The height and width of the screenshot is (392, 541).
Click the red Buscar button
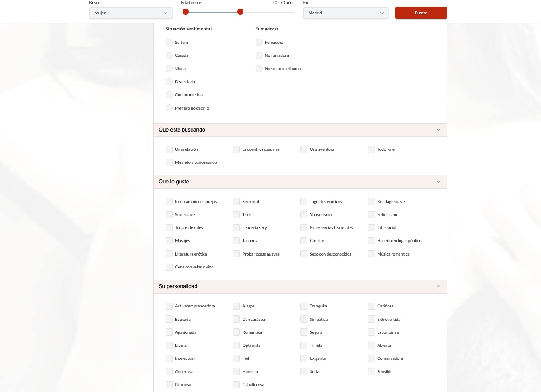click(x=421, y=13)
